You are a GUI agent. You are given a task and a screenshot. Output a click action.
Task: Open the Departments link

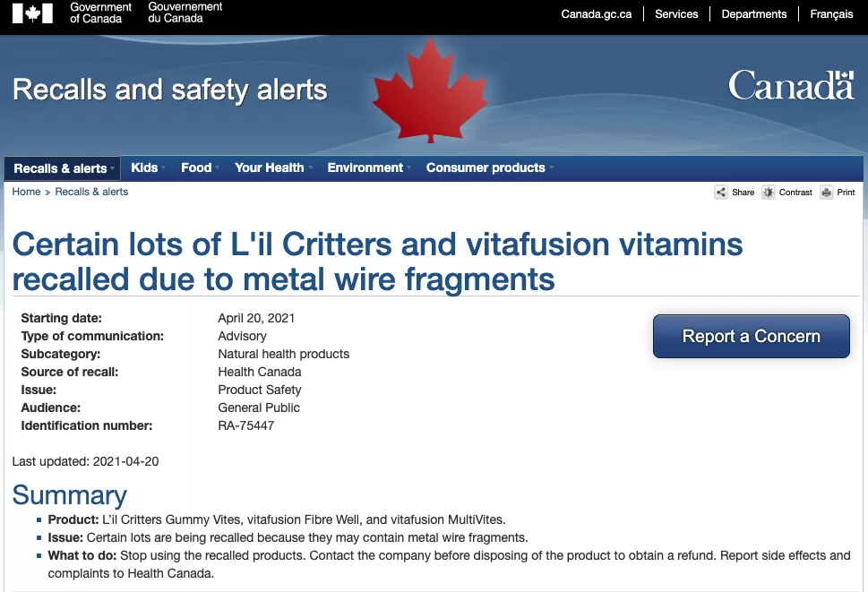click(754, 13)
